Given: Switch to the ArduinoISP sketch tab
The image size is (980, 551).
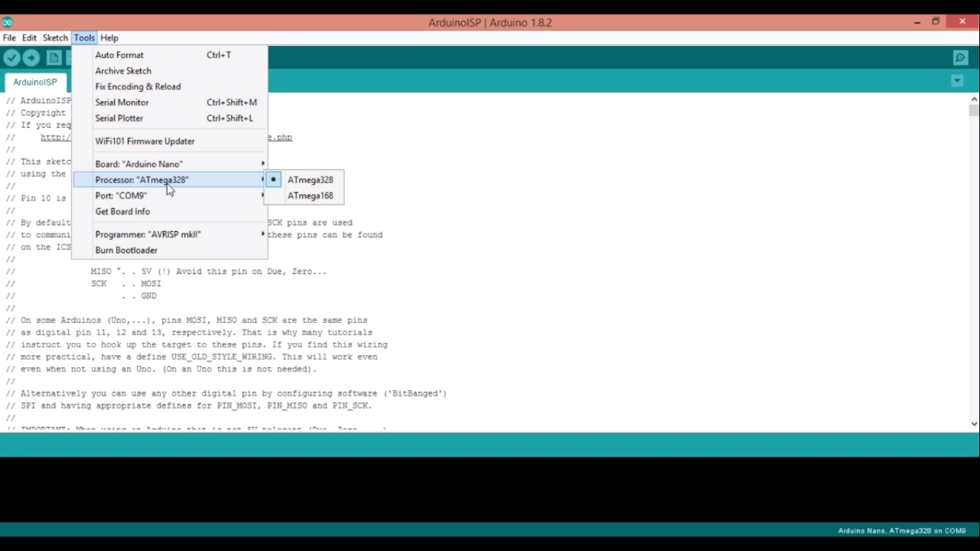Looking at the screenshot, I should (x=34, y=82).
